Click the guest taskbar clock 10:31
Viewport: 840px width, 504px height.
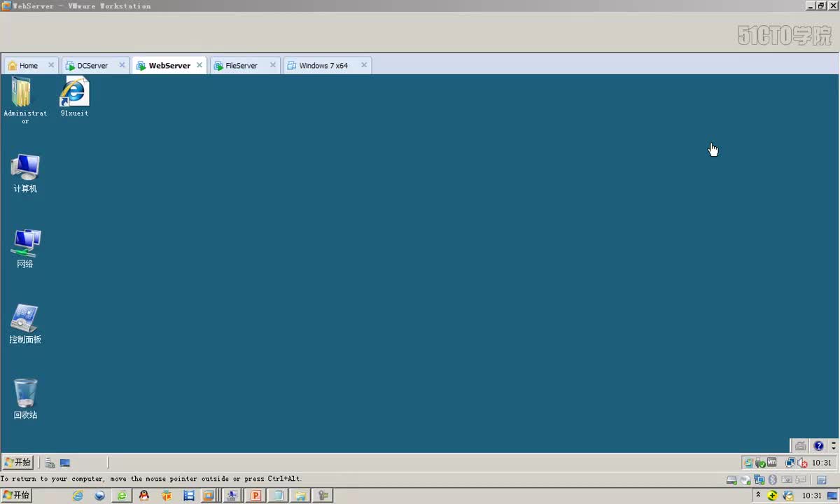[x=822, y=463]
